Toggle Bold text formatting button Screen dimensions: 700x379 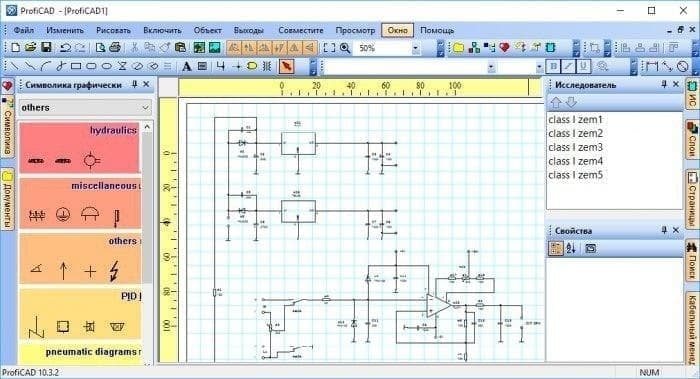coord(554,67)
